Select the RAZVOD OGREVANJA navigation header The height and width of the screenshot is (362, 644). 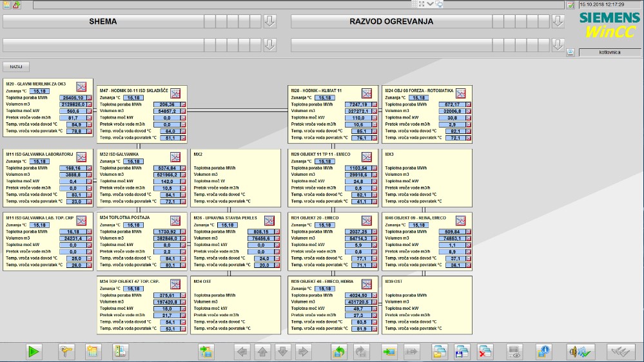click(391, 21)
